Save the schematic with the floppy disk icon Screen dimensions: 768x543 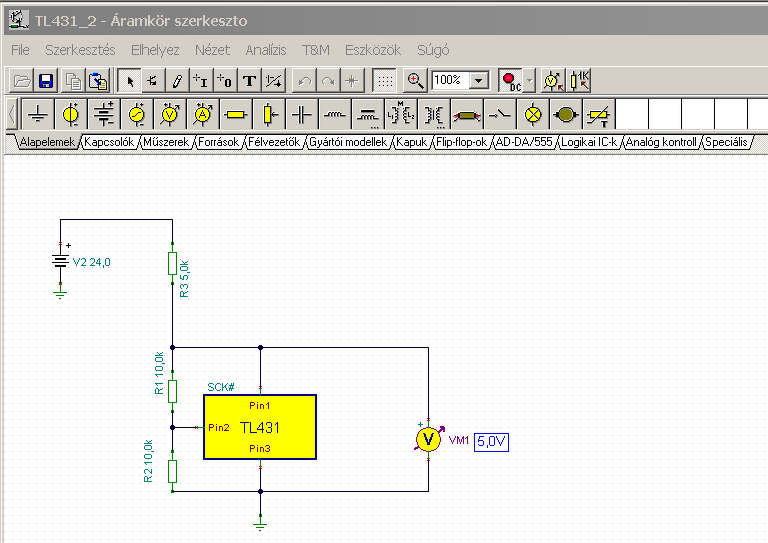[x=46, y=81]
